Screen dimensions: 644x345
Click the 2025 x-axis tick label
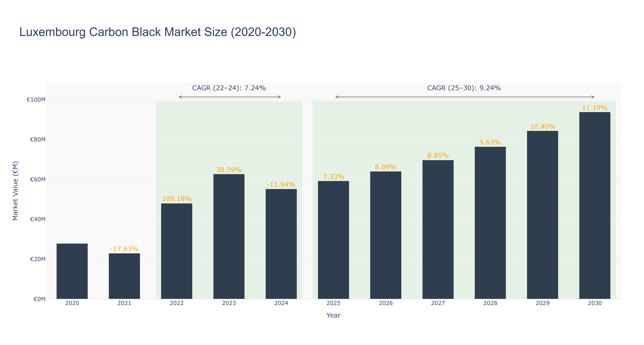pos(333,303)
